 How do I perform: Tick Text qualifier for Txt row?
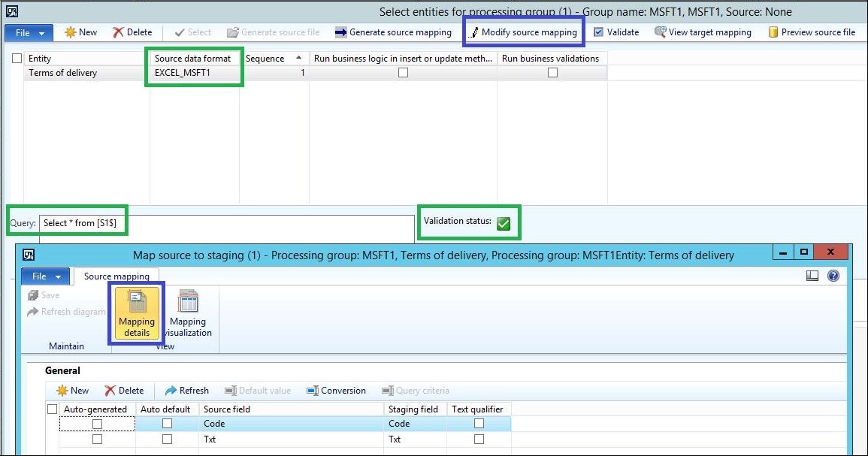[x=479, y=439]
